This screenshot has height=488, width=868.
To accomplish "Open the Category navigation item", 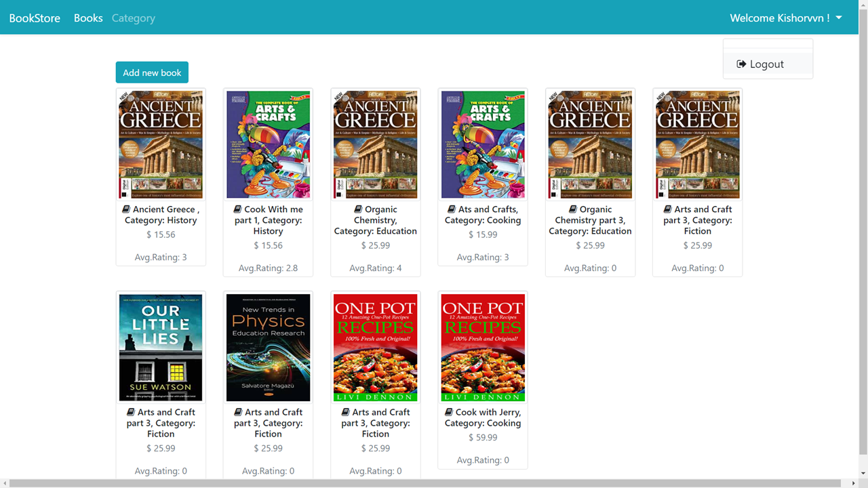I will (x=134, y=18).
